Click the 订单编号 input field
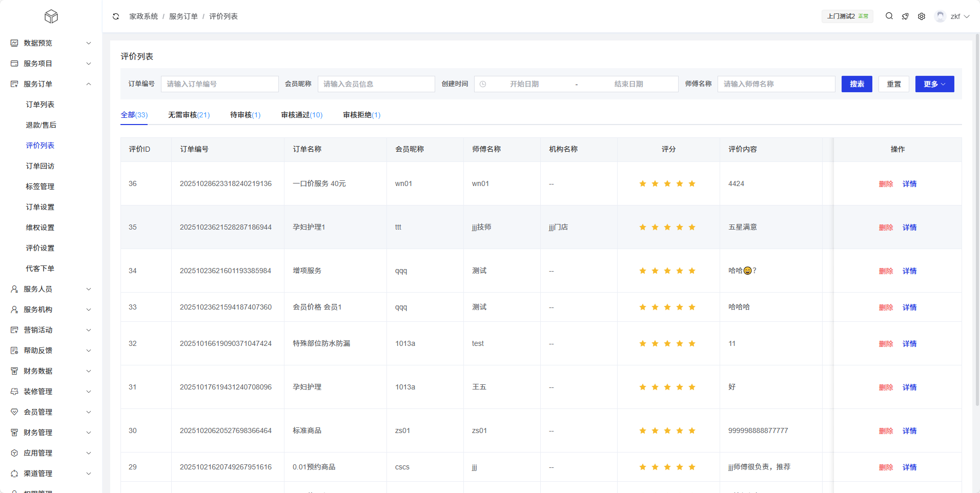 tap(219, 84)
